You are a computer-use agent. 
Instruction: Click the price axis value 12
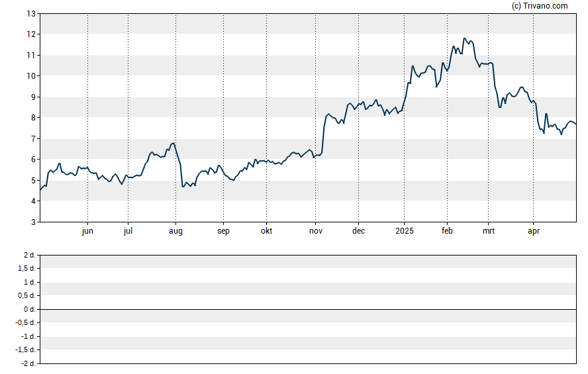click(31, 34)
